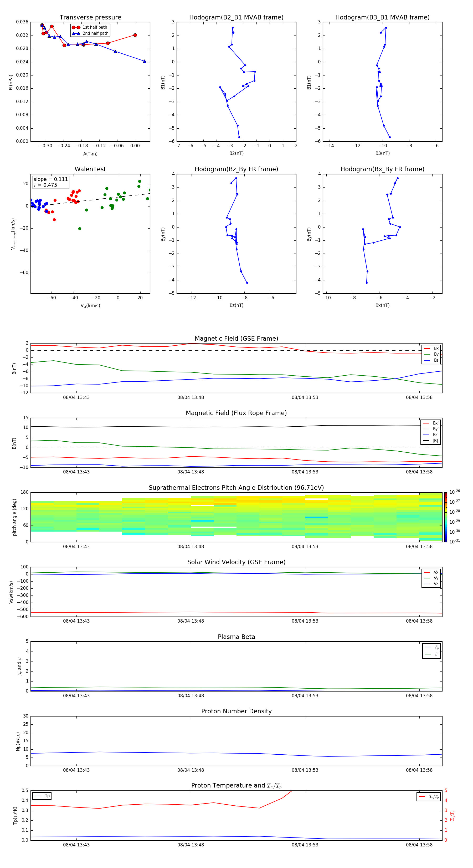473x868 pixels.
Task: Click the pitch angle colorbar
Action: (446, 517)
